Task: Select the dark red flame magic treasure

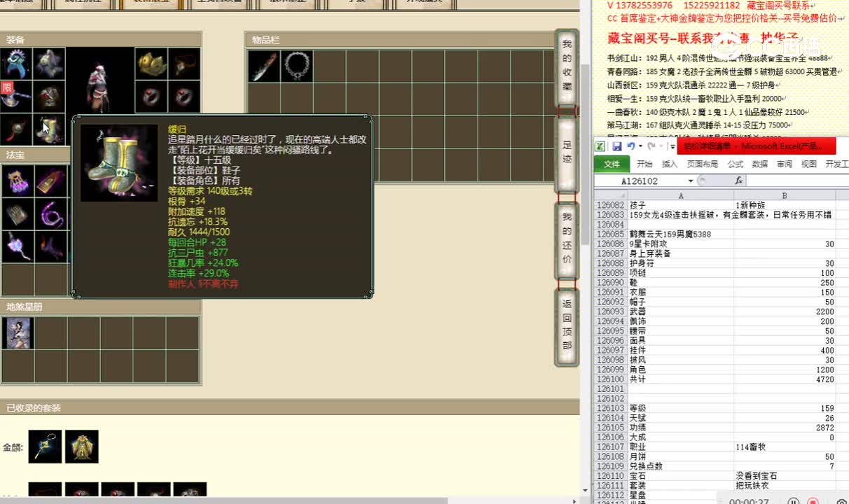Action: (51, 247)
